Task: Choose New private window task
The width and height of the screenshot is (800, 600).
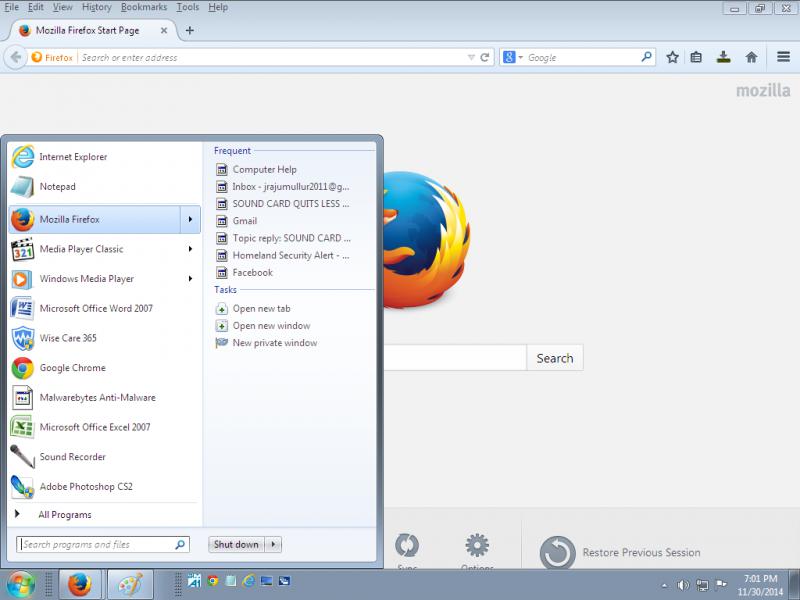Action: click(x=274, y=343)
